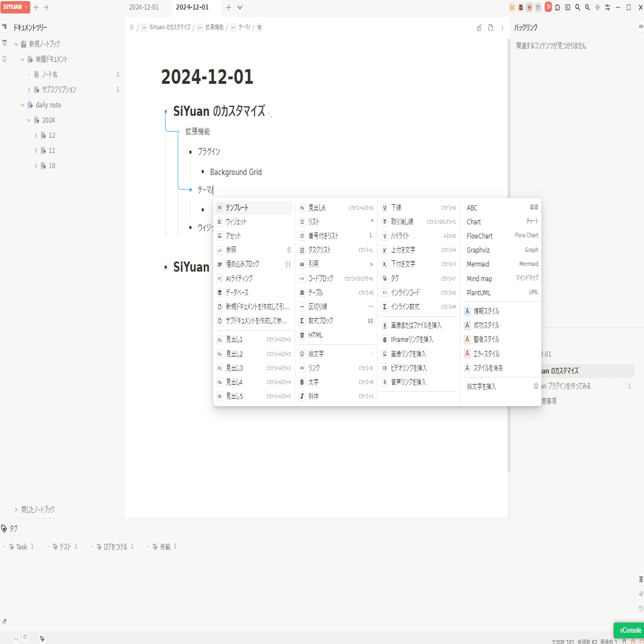Click the テスト tag in tag panel
Viewport: 644px width, 644px height.
click(x=65, y=547)
